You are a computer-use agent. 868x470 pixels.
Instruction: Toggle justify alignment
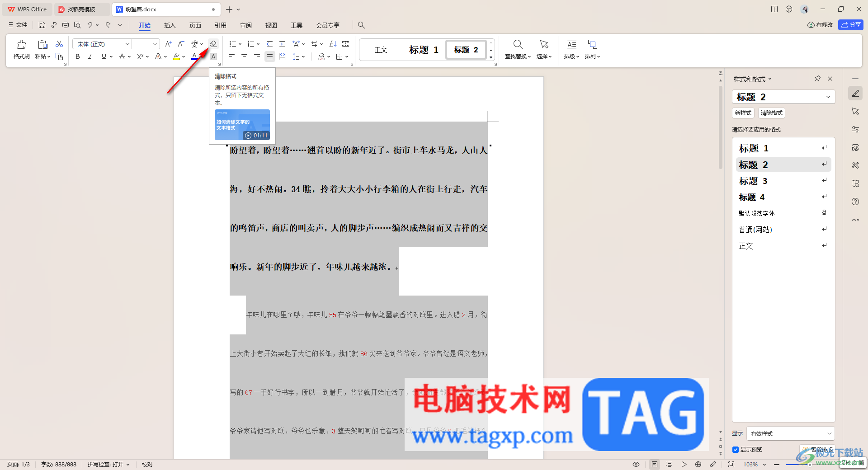click(269, 56)
